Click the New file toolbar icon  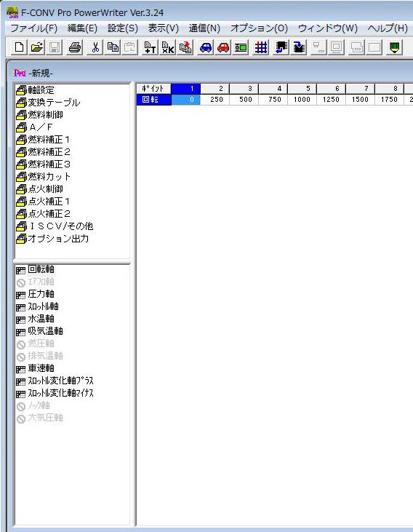tap(19, 47)
